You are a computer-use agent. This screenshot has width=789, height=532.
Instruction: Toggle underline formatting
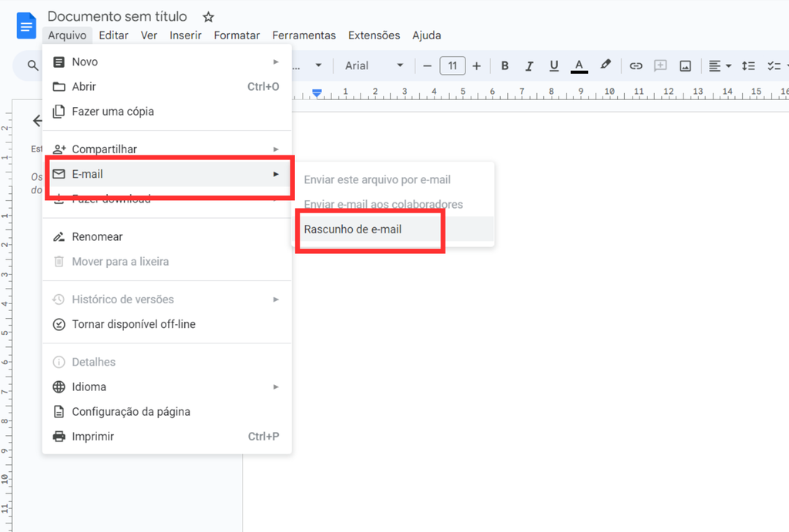pyautogui.click(x=554, y=66)
